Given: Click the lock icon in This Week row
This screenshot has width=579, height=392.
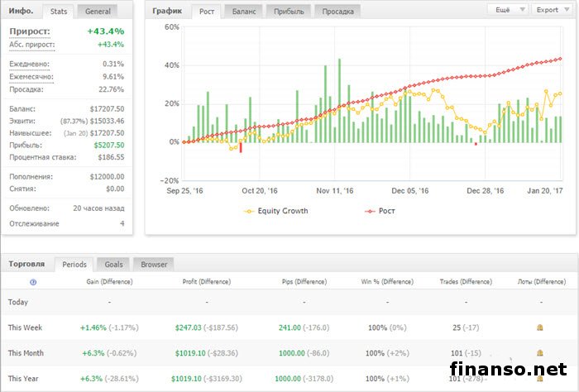Looking at the screenshot, I should (x=539, y=327).
